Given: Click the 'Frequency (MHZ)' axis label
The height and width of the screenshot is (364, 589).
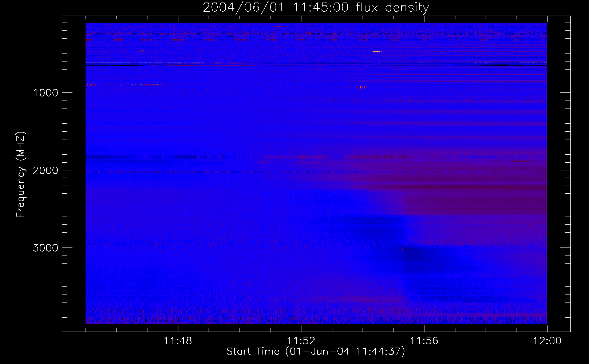Looking at the screenshot, I should click(x=21, y=175).
